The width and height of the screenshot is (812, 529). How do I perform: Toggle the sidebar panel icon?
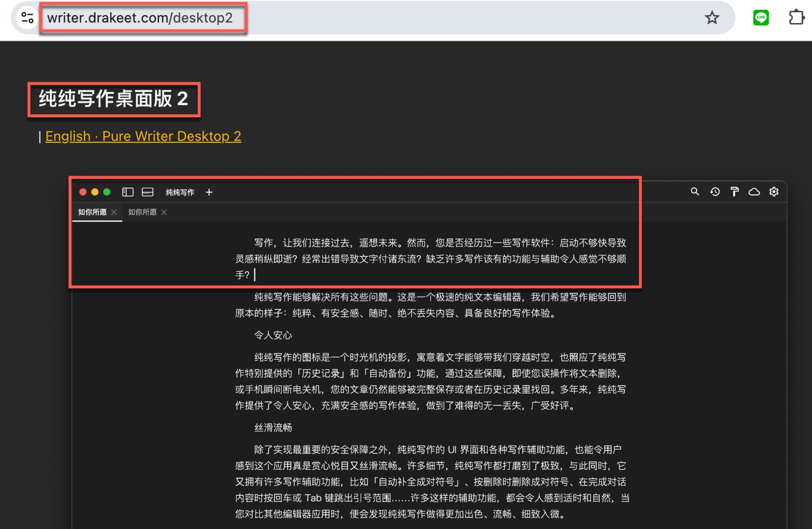128,192
